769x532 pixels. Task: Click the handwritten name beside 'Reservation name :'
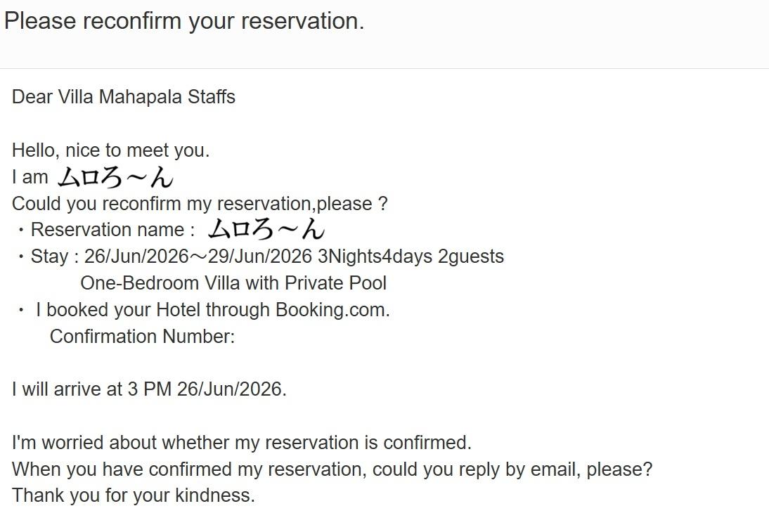[266, 229]
